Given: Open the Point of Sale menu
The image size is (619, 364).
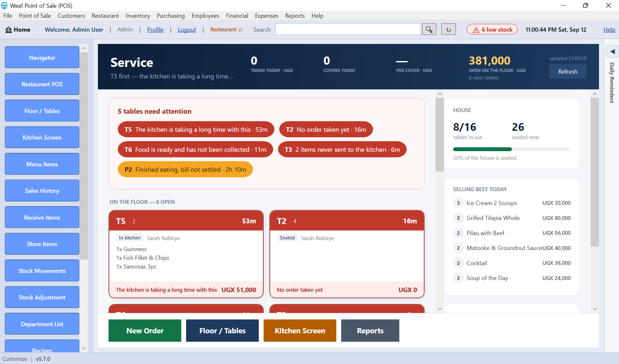Looking at the screenshot, I should [x=35, y=16].
